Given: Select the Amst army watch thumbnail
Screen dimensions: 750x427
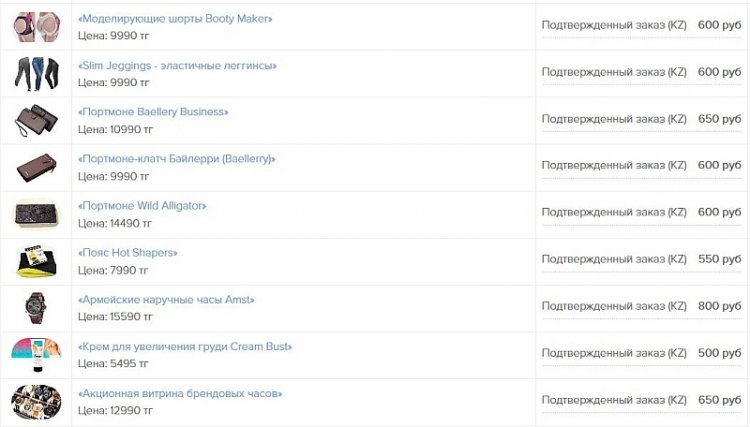Looking at the screenshot, I should pyautogui.click(x=36, y=308).
